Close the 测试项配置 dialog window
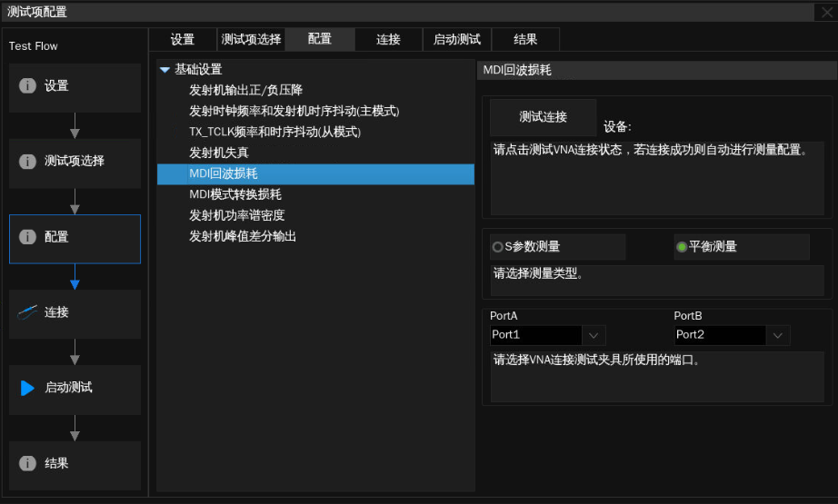This screenshot has width=838, height=504. [826, 12]
